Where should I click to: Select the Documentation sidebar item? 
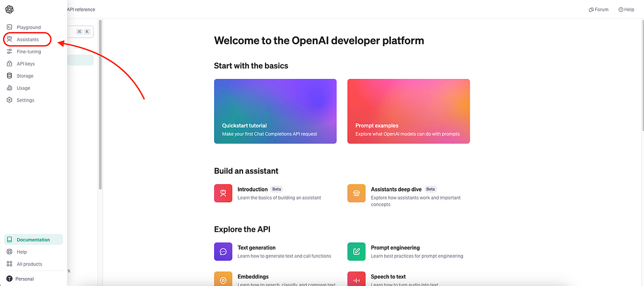(33, 240)
